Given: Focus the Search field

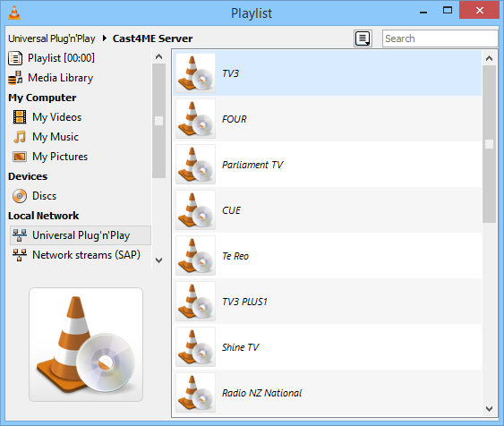Looking at the screenshot, I should pyautogui.click(x=440, y=38).
